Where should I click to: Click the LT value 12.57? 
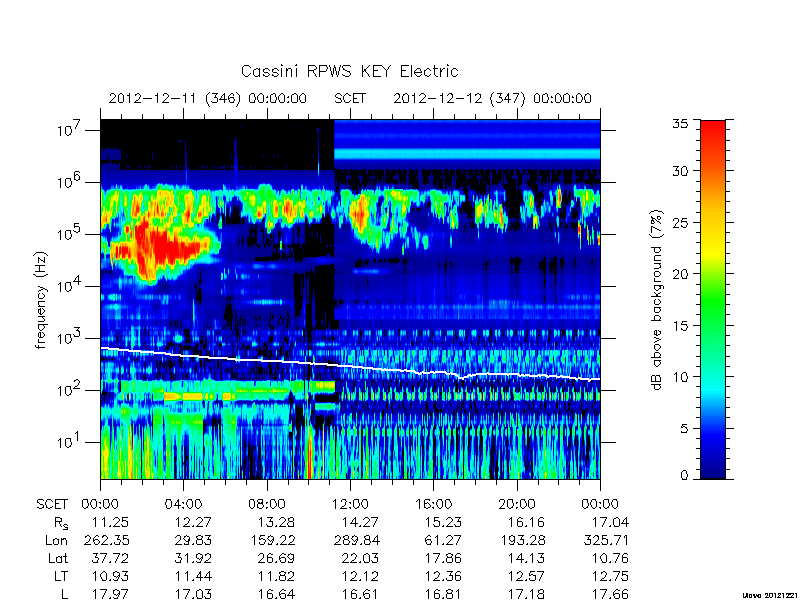[x=527, y=576]
